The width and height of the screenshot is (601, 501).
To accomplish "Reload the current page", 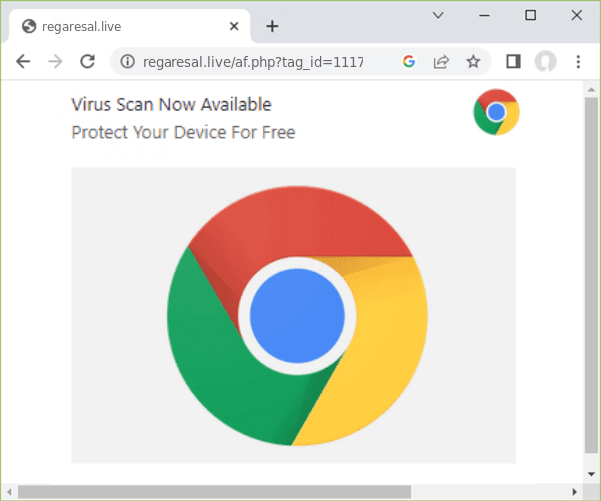I will [87, 62].
